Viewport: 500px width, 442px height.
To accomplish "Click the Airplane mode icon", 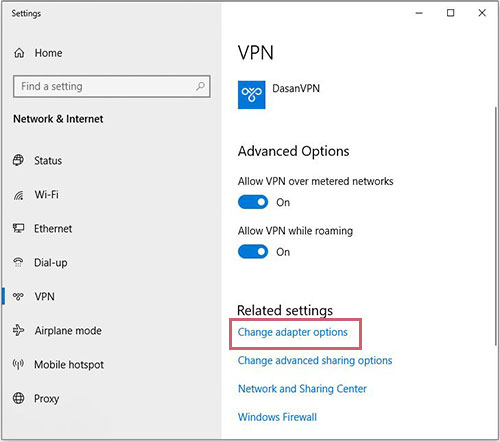I will pos(18,330).
